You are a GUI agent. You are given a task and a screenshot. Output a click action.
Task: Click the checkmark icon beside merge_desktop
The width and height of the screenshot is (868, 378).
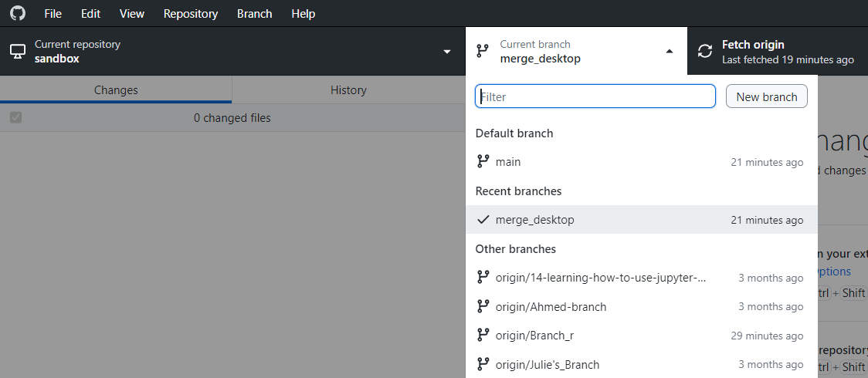coord(483,220)
